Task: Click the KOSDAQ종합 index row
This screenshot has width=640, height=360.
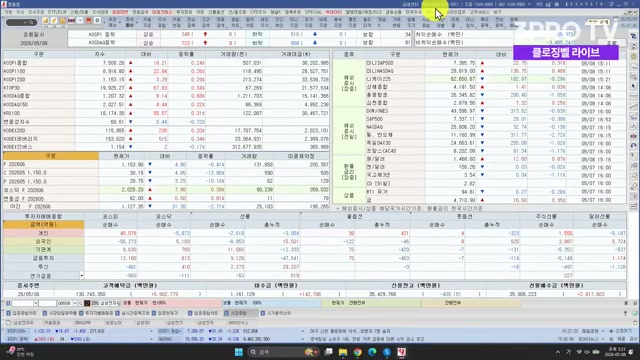Action: pos(166,96)
